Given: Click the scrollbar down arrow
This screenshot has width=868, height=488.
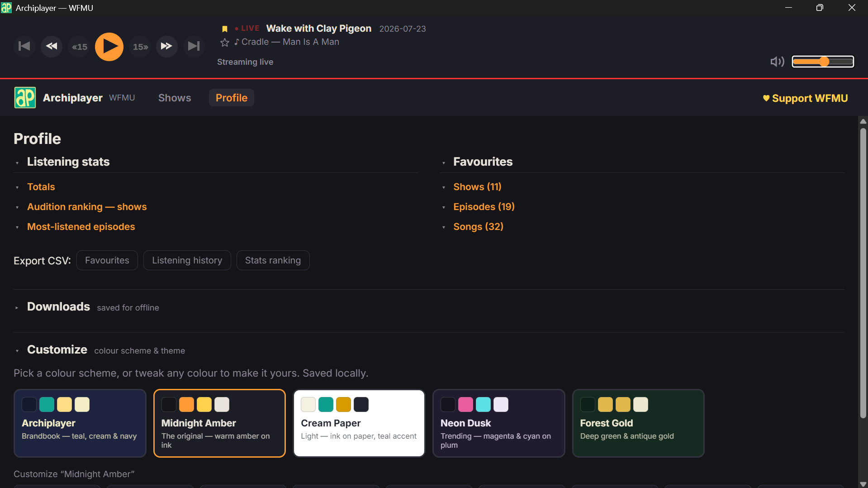Looking at the screenshot, I should click(x=863, y=484).
